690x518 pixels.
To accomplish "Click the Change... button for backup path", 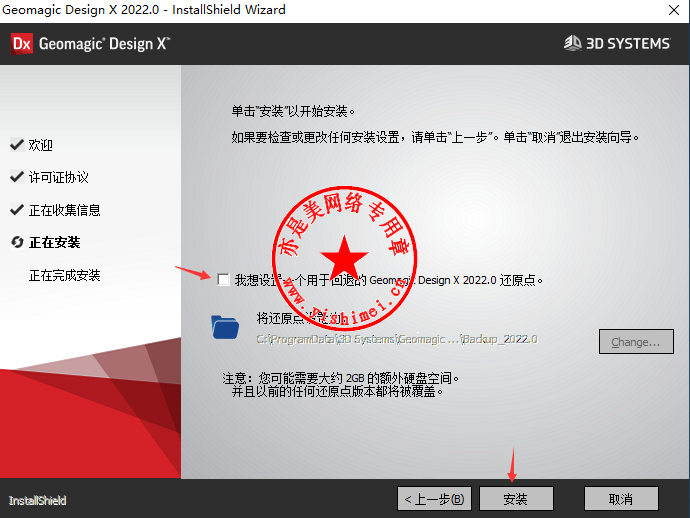I will click(x=636, y=342).
